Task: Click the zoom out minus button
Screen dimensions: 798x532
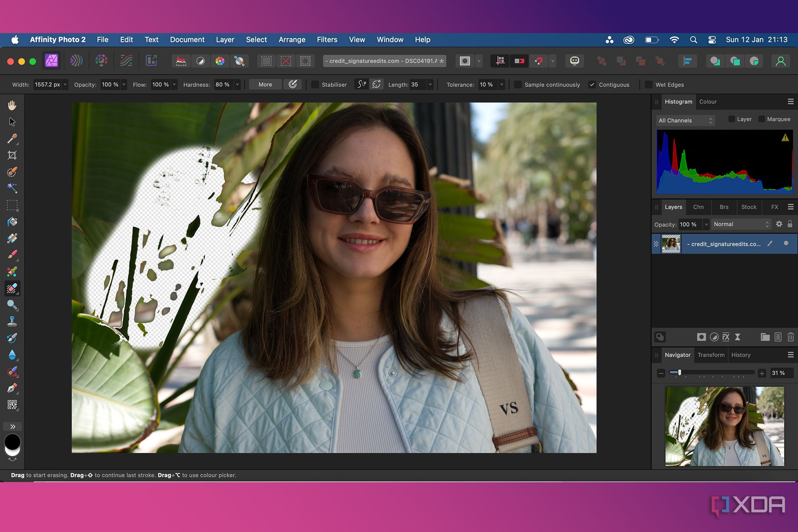Action: click(661, 373)
